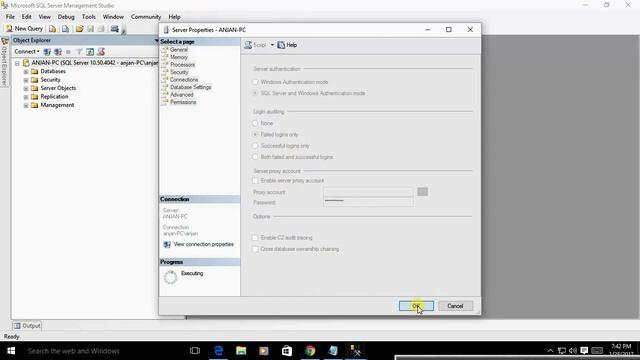This screenshot has width=640, height=360.
Task: Click Connect Object Explorer icon
Action: point(47,52)
